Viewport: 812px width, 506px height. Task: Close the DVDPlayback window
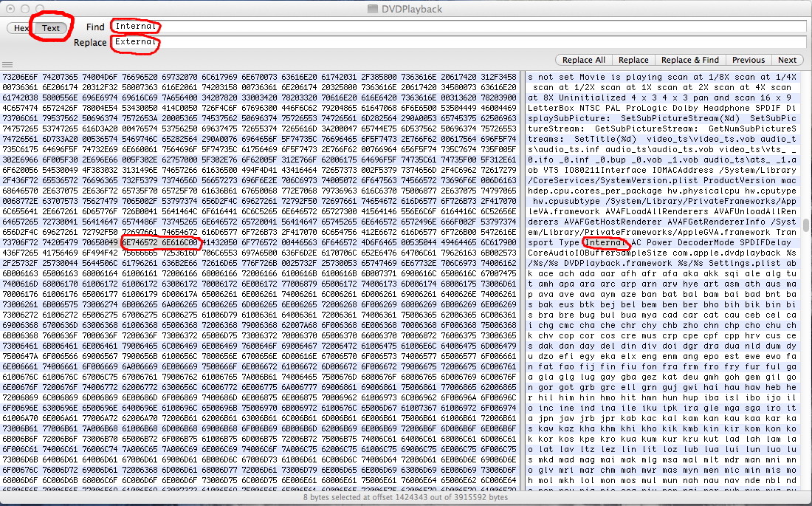pyautogui.click(x=10, y=9)
